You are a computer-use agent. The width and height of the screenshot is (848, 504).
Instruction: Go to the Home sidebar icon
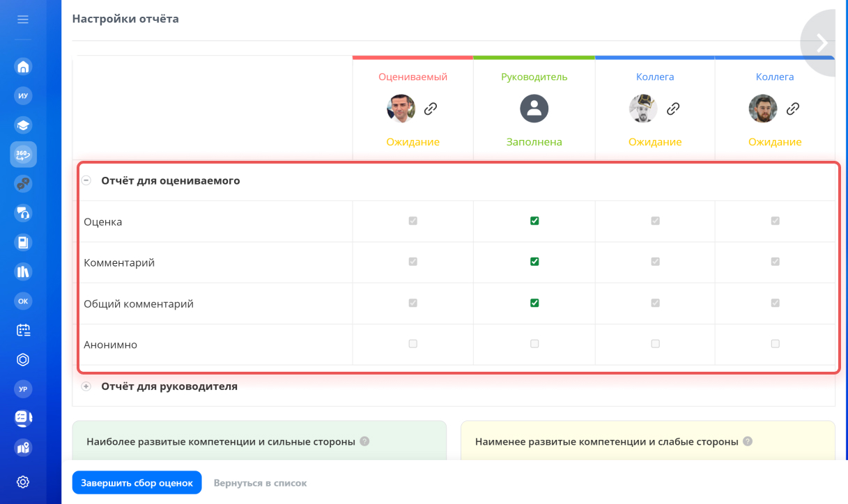23,67
